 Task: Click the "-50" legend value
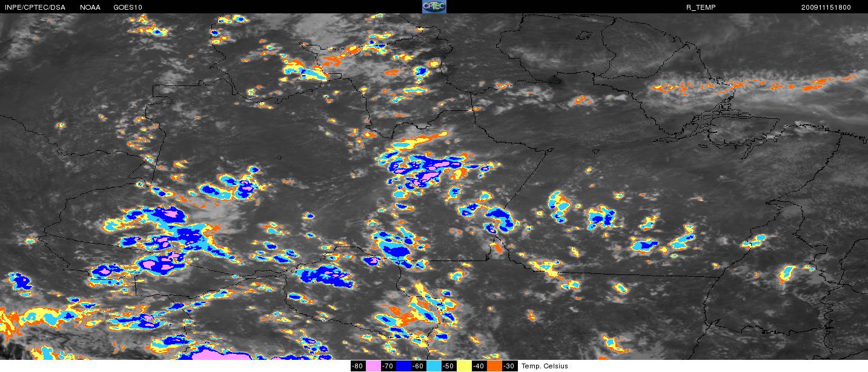click(448, 366)
